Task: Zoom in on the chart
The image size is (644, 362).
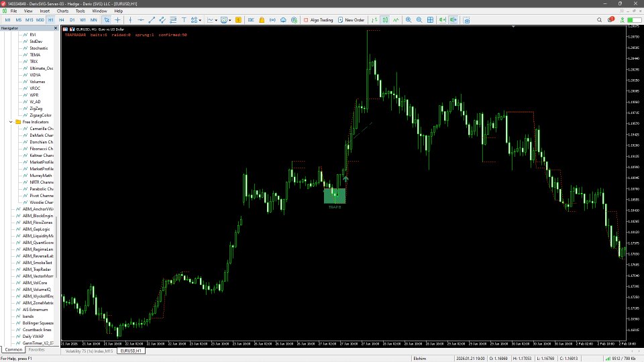Action: click(x=409, y=19)
